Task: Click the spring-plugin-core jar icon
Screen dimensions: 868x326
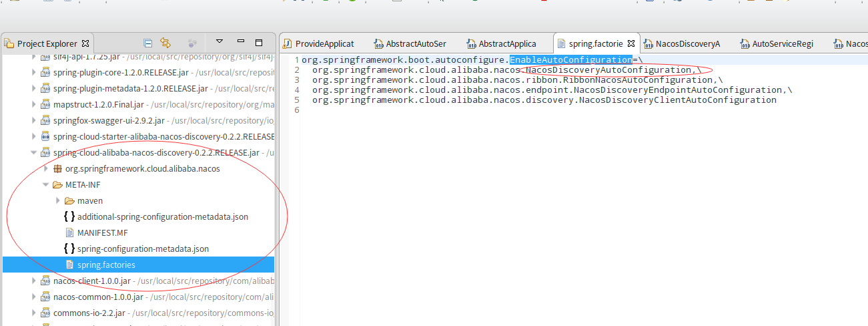Action: pyautogui.click(x=46, y=72)
